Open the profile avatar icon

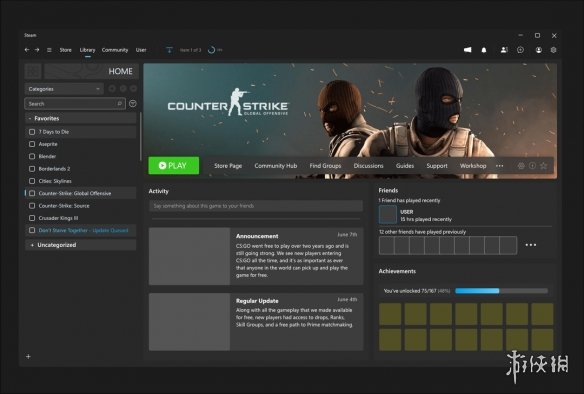pyautogui.click(x=539, y=50)
